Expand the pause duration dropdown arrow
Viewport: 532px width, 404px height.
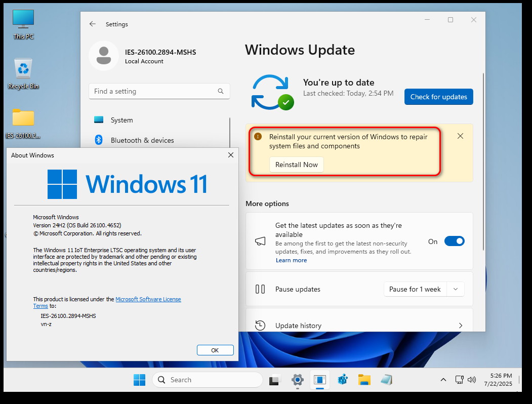(x=456, y=290)
